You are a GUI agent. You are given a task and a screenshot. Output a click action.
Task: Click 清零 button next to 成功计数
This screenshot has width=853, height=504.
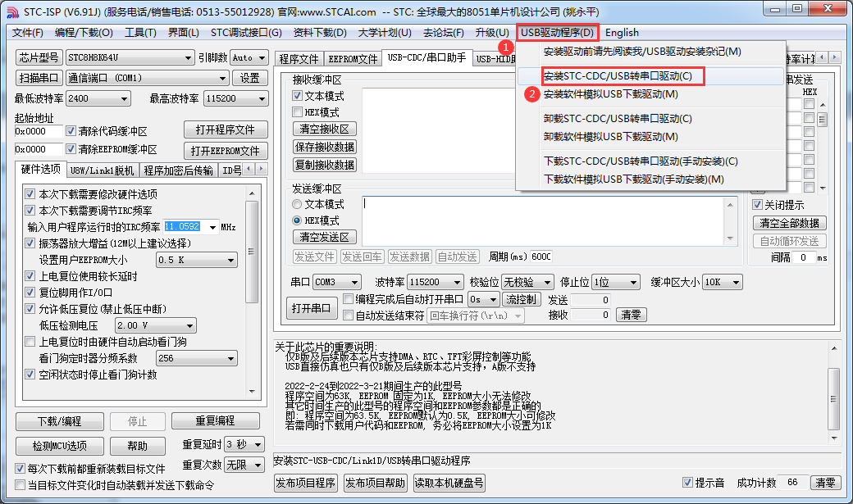(826, 482)
